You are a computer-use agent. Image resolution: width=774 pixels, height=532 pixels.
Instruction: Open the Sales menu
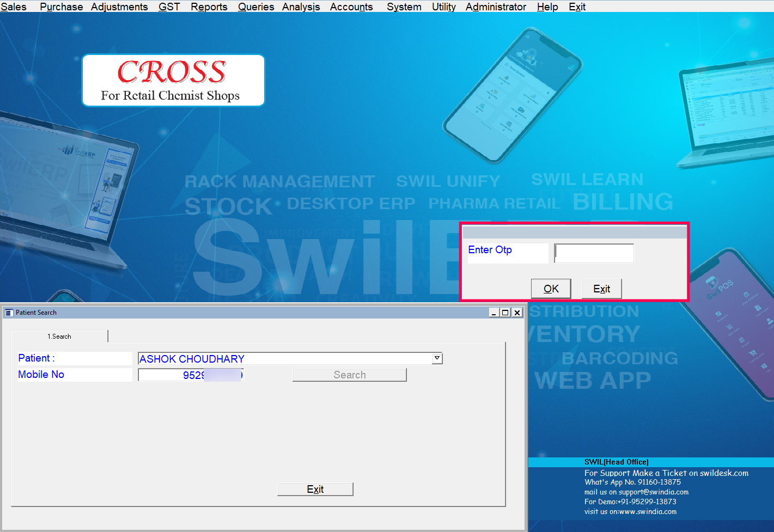14,7
